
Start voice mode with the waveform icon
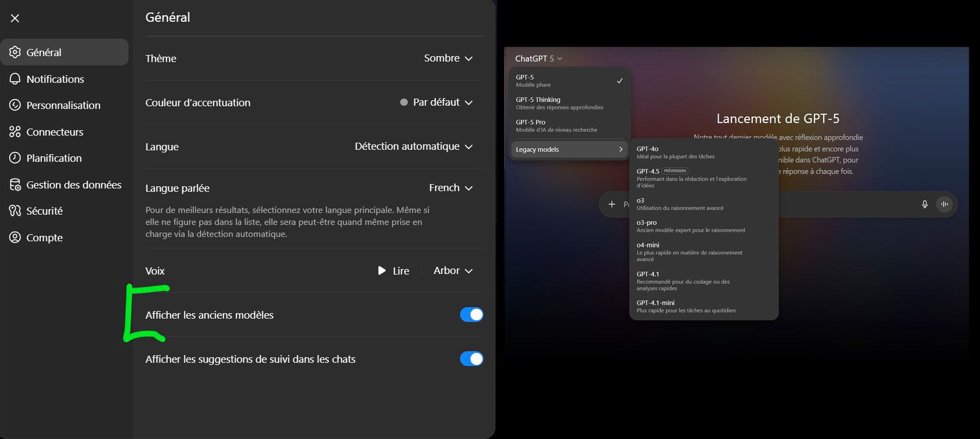click(945, 204)
